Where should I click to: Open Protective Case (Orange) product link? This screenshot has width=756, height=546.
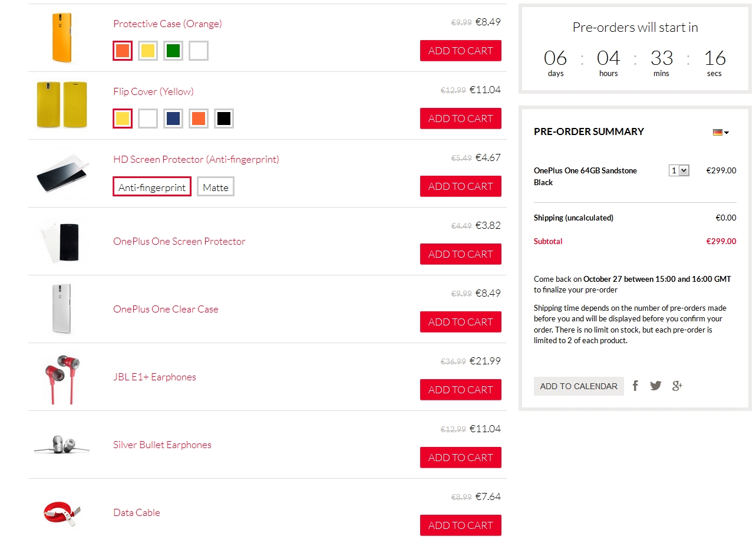tap(167, 24)
